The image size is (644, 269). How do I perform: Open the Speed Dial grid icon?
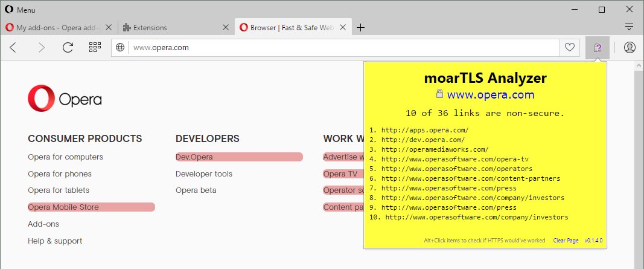[x=95, y=47]
